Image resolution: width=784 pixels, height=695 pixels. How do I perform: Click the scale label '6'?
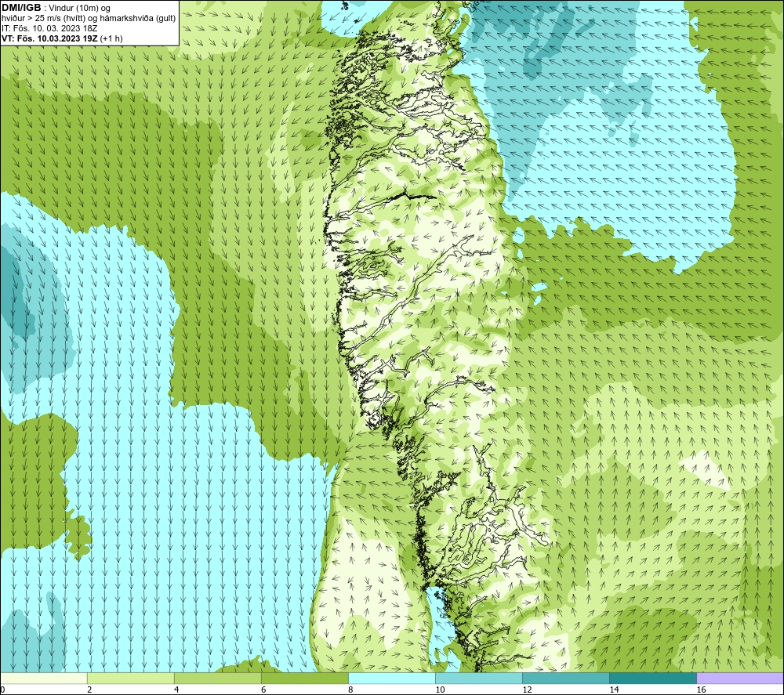click(x=263, y=690)
